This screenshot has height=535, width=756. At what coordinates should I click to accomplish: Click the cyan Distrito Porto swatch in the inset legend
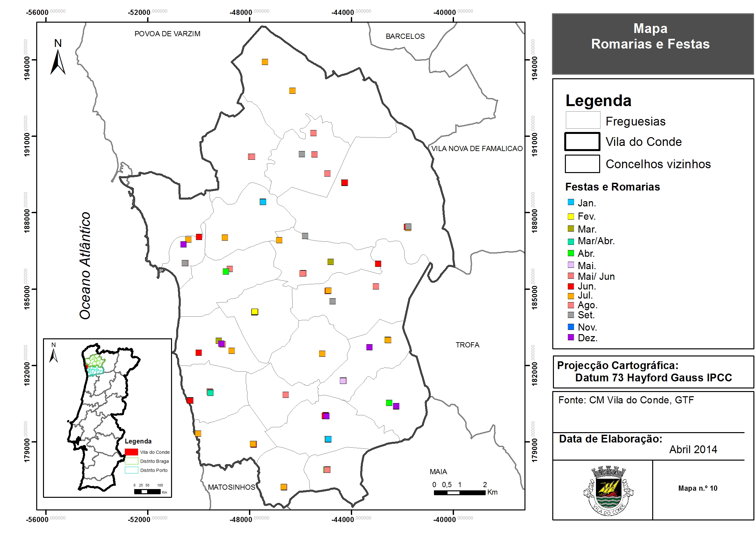point(131,470)
